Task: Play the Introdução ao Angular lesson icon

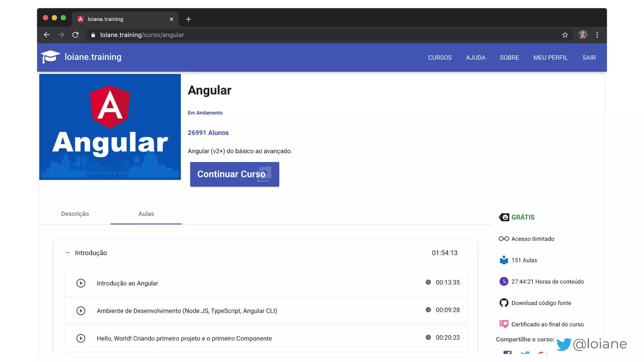Action: tap(81, 283)
